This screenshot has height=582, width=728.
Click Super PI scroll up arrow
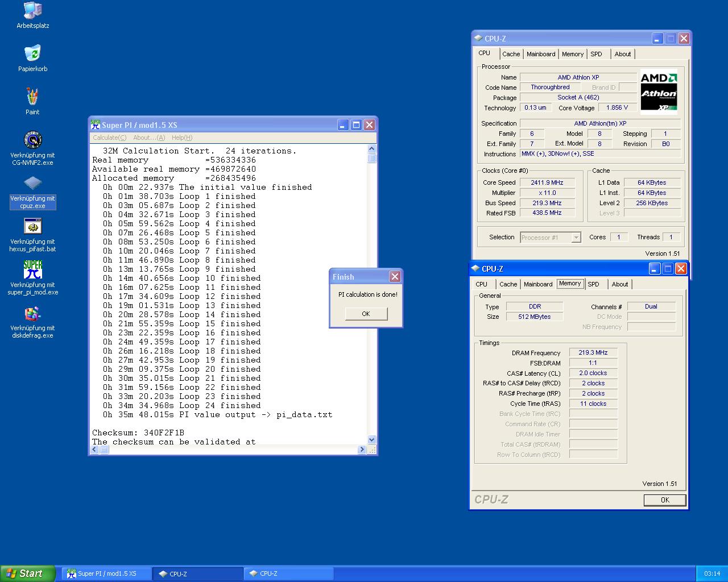(x=372, y=149)
